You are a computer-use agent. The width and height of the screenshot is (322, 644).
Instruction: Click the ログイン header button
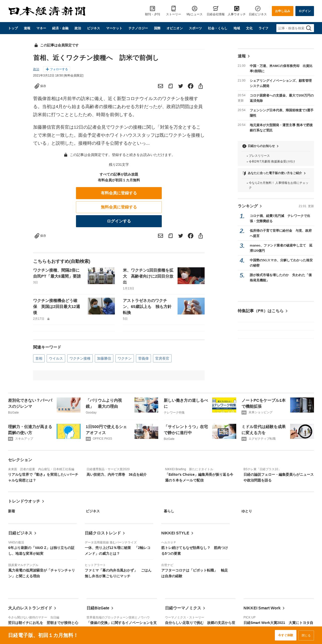coord(304,11)
